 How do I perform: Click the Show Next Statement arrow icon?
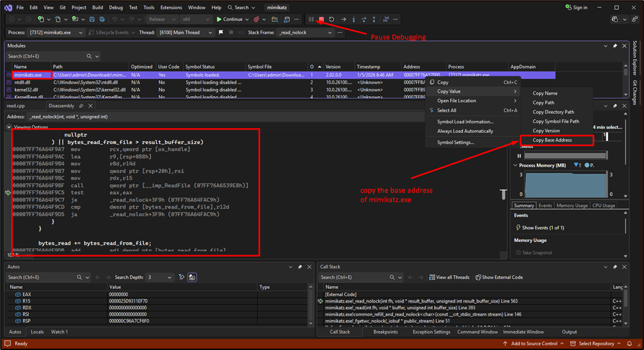point(343,19)
